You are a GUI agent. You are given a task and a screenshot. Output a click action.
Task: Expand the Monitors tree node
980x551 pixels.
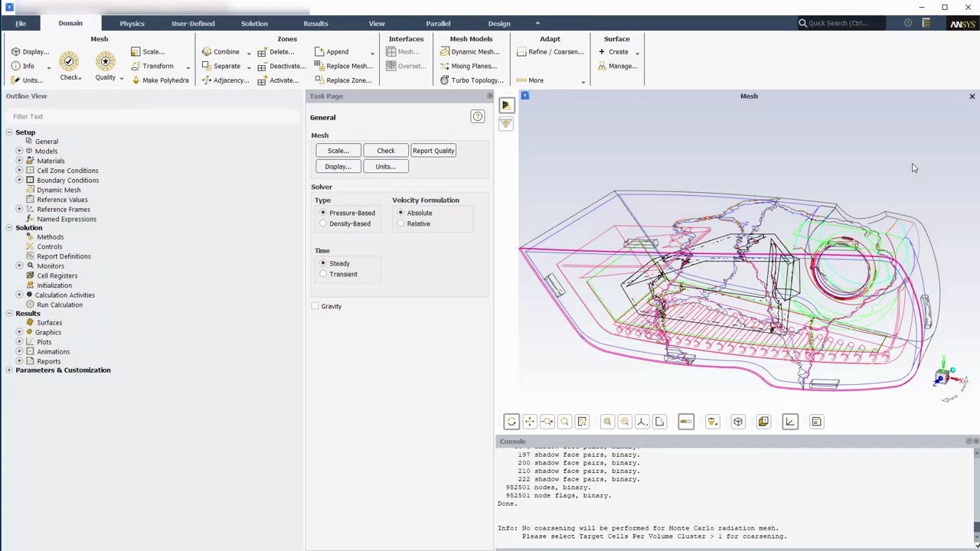click(x=19, y=266)
